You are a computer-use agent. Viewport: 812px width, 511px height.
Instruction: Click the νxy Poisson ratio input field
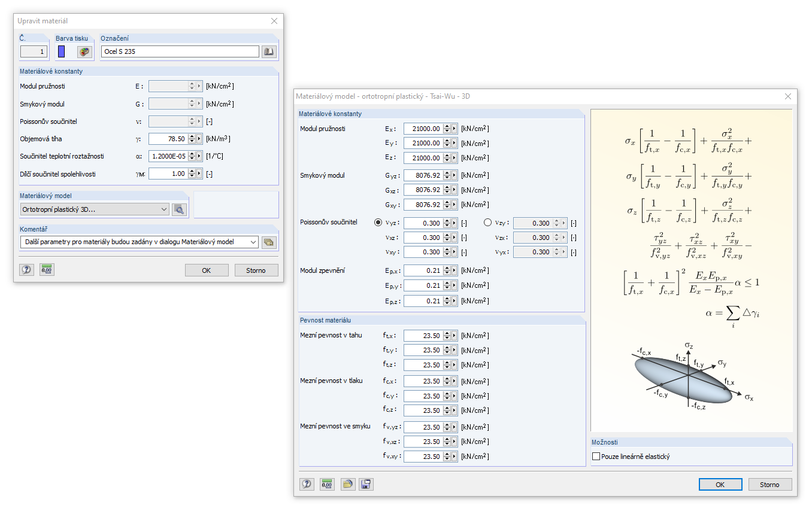423,252
